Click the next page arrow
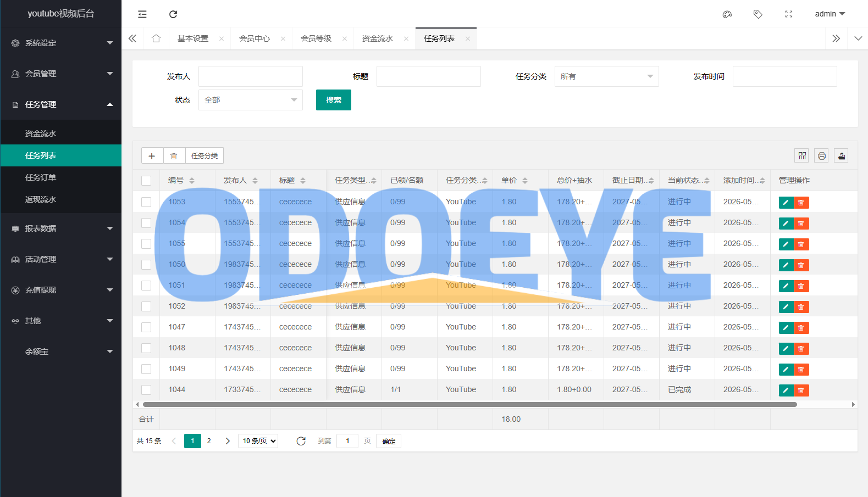This screenshot has height=497, width=868. pos(228,441)
